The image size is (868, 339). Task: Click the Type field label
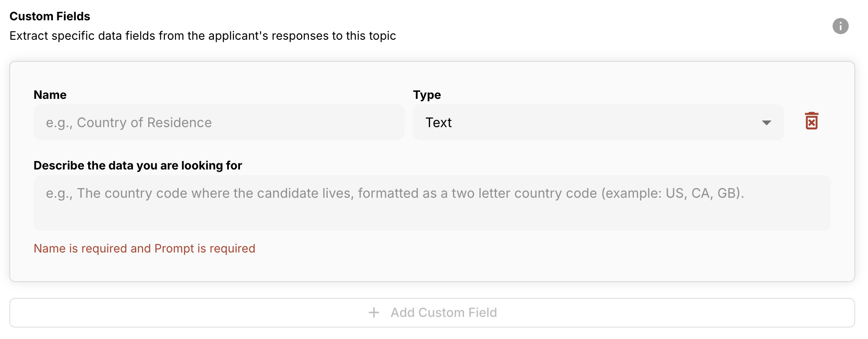click(x=427, y=95)
